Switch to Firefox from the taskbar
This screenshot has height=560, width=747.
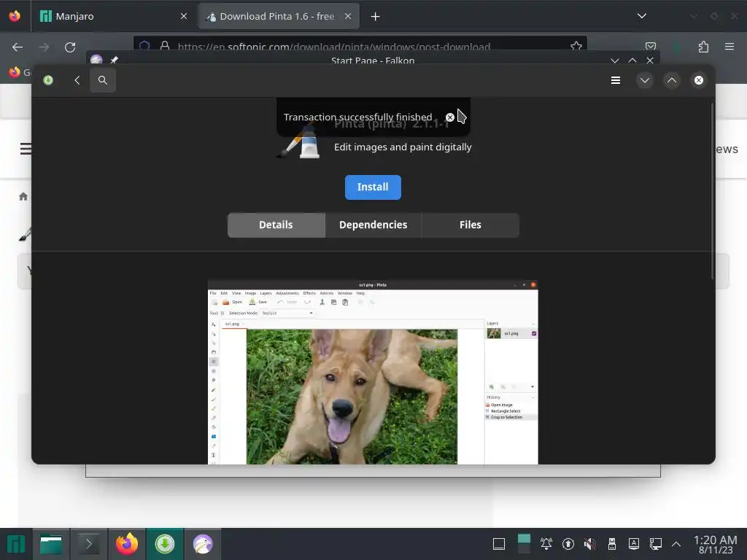pos(127,544)
